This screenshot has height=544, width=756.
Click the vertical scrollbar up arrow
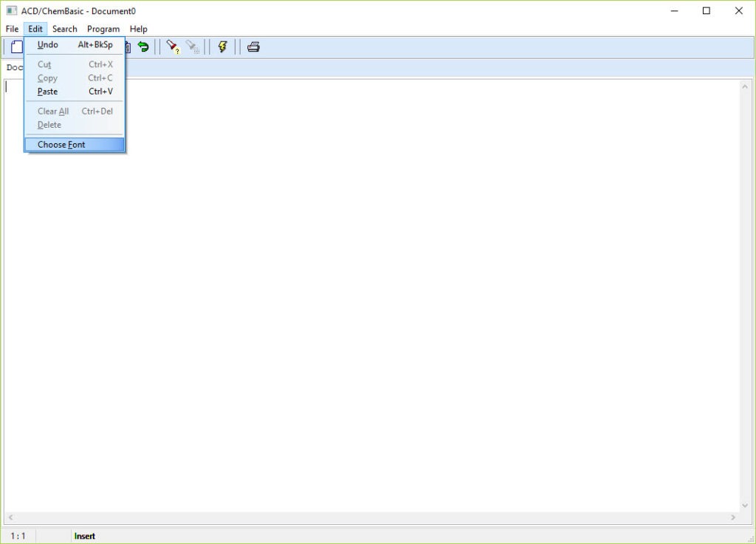coord(745,87)
